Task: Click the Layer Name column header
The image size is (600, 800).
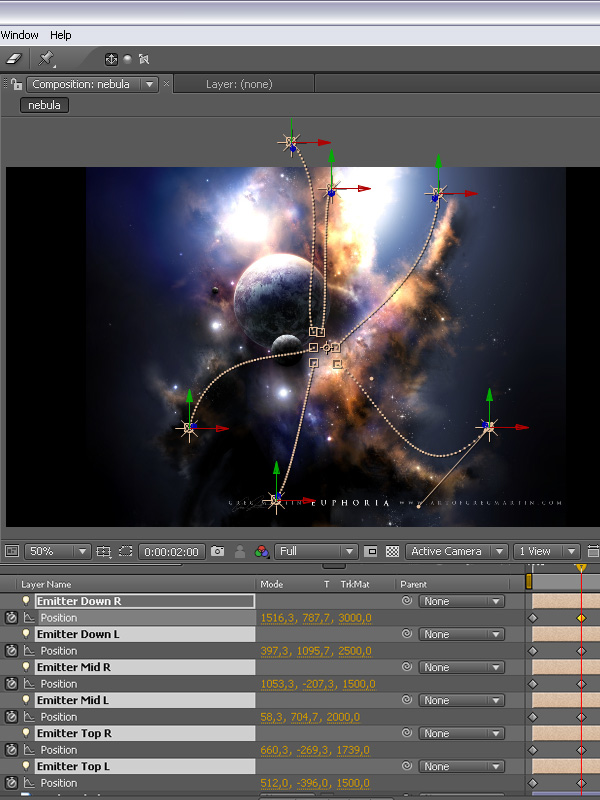Action: [46, 584]
